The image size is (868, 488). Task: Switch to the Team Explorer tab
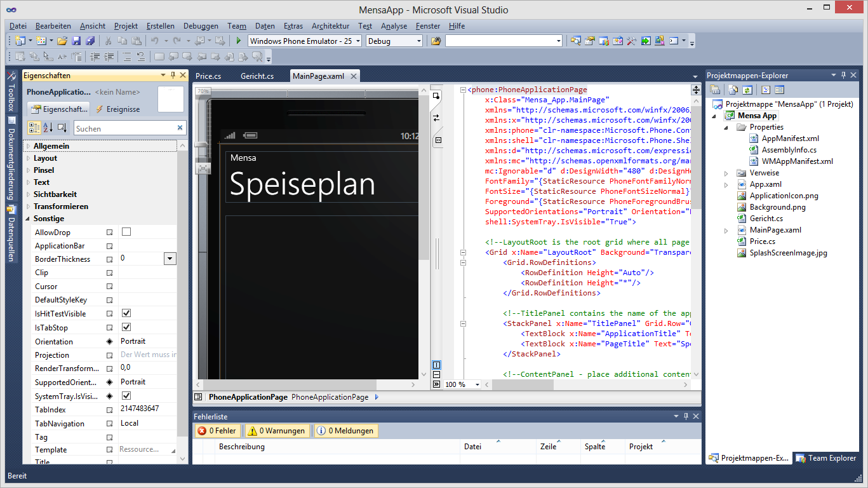[x=826, y=457]
